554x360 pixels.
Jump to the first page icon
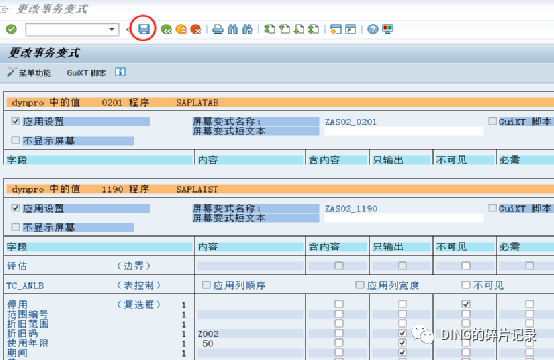[x=270, y=29]
